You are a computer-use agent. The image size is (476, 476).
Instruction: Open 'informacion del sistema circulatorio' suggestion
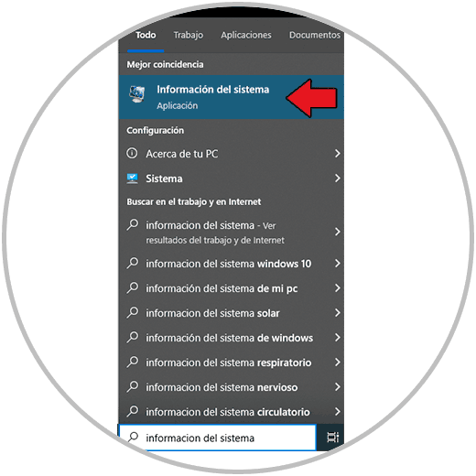pyautogui.click(x=232, y=412)
